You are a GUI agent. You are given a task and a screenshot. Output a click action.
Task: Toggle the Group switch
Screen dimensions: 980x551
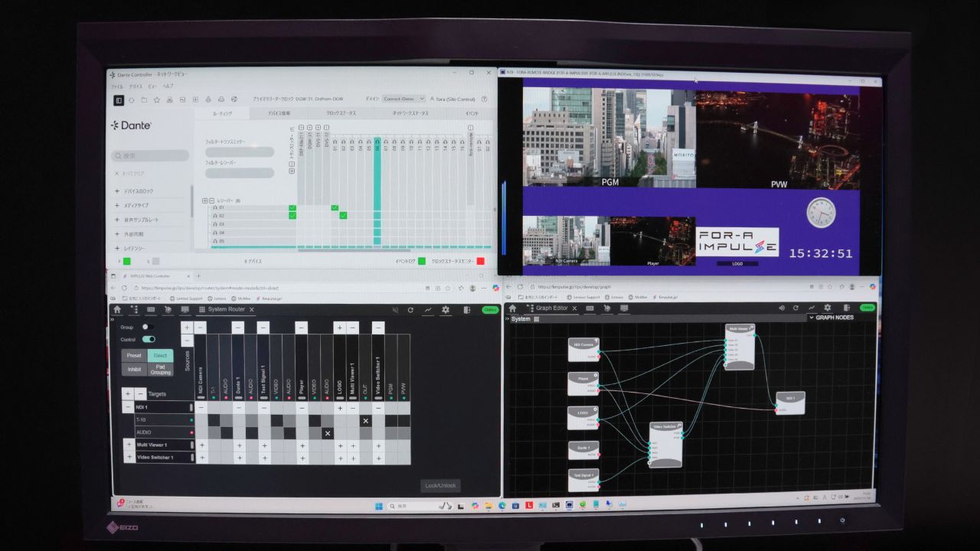pos(147,328)
